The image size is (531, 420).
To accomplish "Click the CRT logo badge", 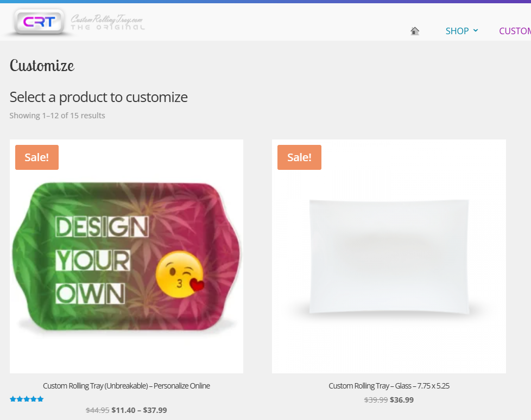I will point(39,22).
